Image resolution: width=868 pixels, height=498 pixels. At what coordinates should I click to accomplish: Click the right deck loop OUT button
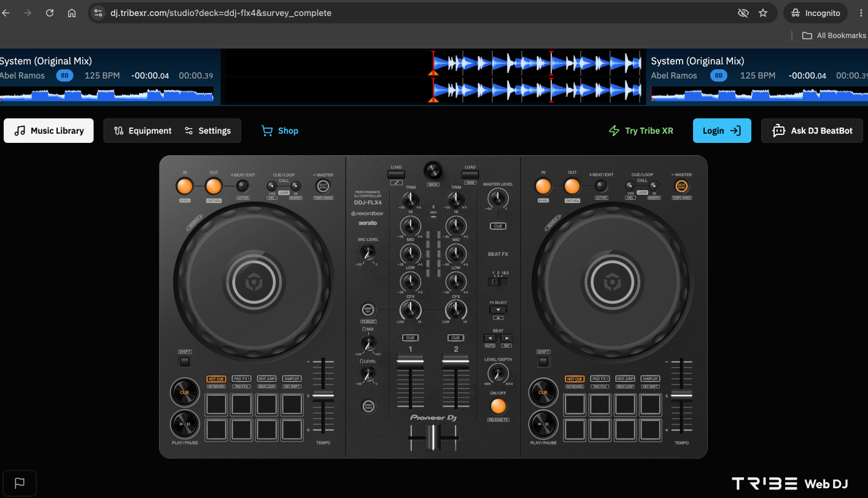point(572,186)
